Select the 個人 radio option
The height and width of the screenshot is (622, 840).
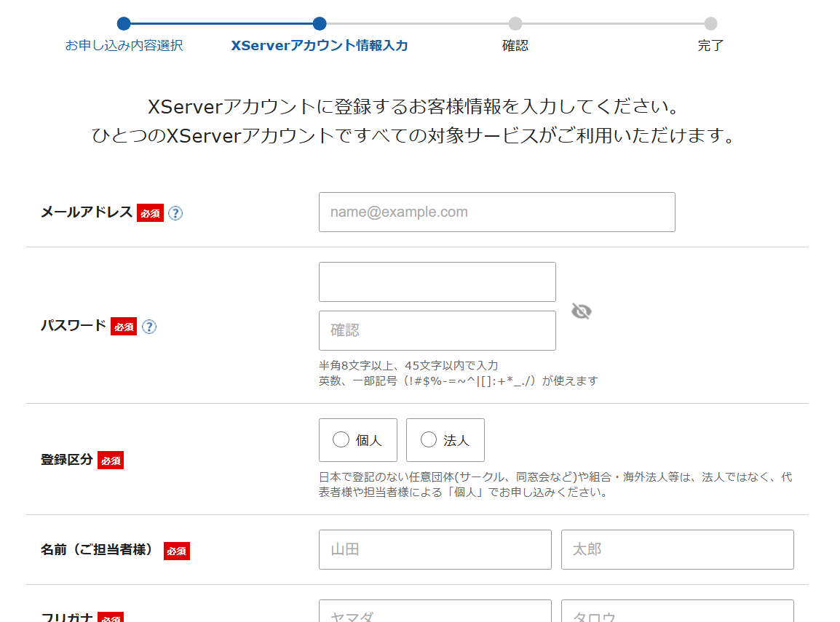tap(358, 440)
